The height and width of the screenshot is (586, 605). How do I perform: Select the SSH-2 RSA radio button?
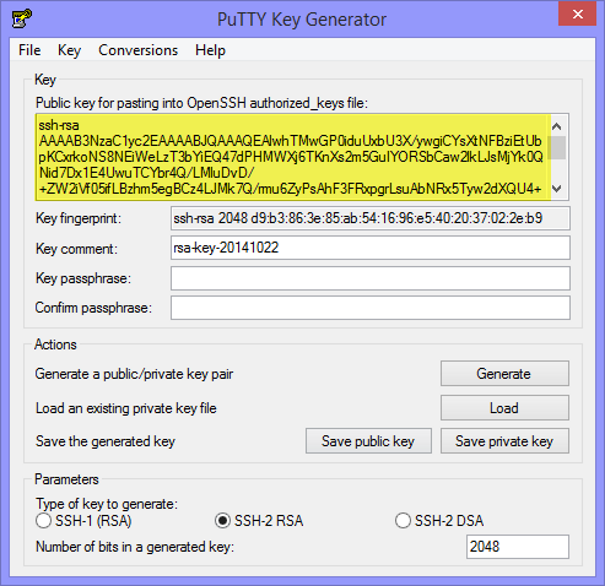[x=223, y=520]
